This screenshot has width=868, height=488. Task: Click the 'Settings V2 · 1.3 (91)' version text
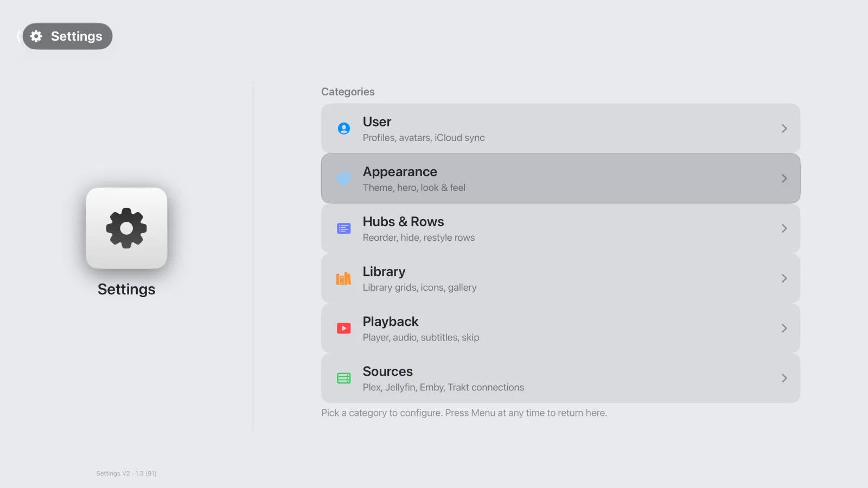tap(126, 473)
